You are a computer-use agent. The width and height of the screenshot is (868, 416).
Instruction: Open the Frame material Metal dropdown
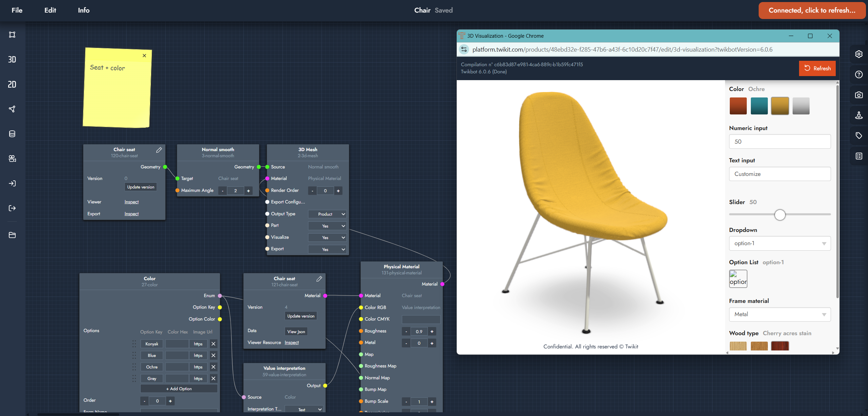point(779,314)
